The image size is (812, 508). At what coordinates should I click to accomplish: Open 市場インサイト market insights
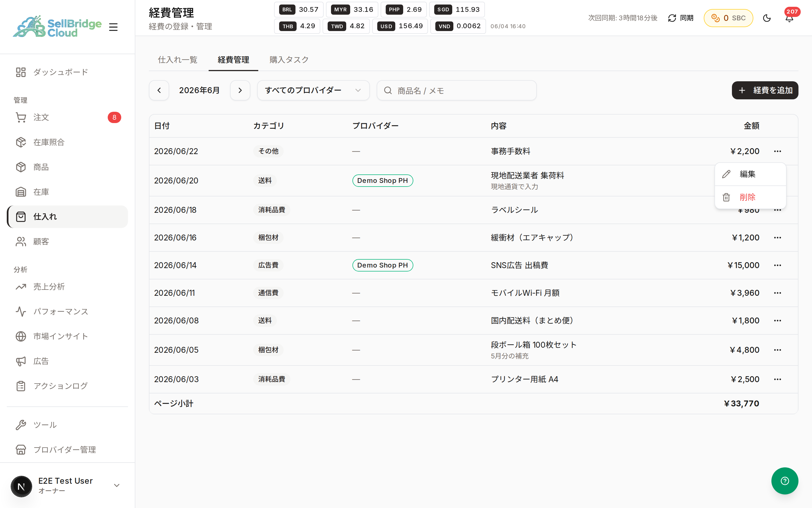click(x=67, y=336)
